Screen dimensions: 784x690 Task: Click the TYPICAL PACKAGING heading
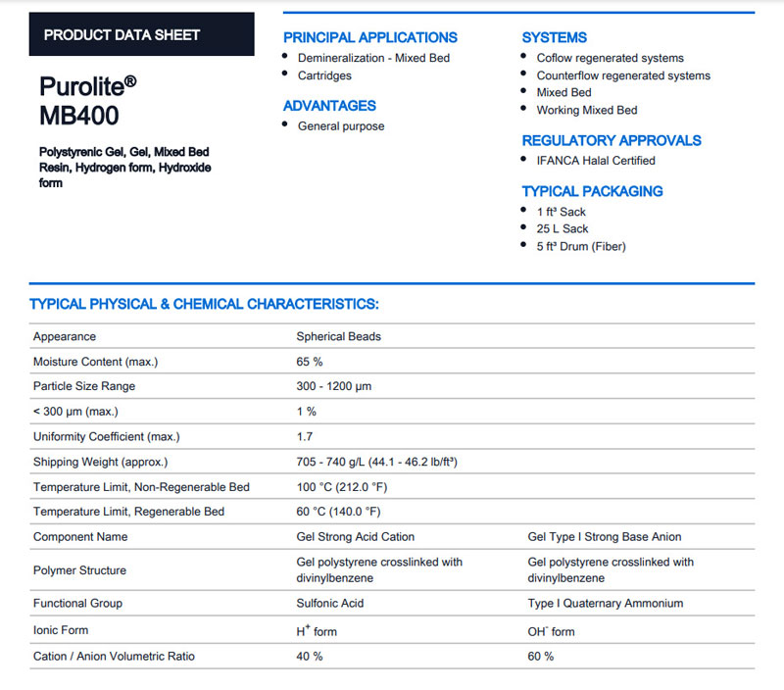(593, 191)
